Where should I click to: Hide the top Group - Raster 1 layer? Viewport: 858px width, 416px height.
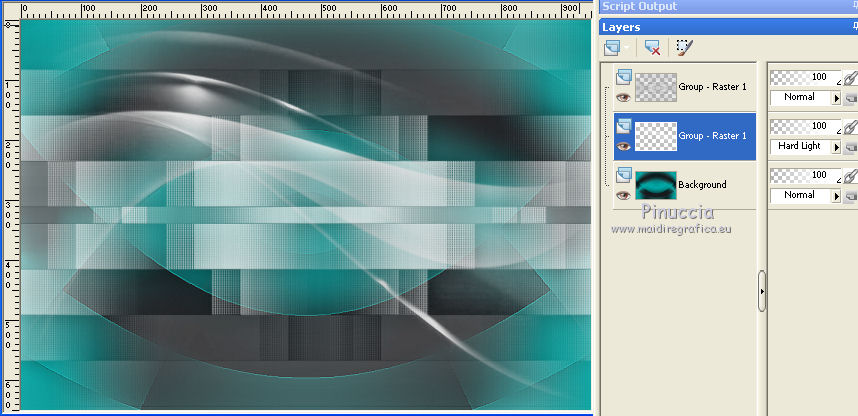tap(623, 97)
